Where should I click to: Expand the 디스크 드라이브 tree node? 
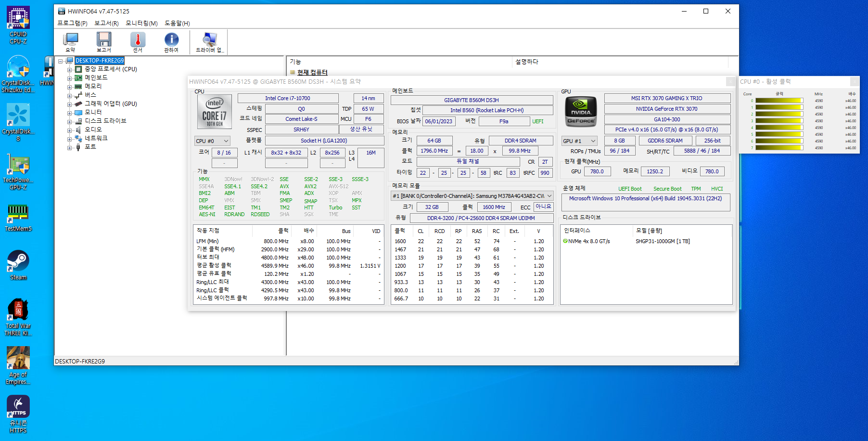click(x=70, y=122)
